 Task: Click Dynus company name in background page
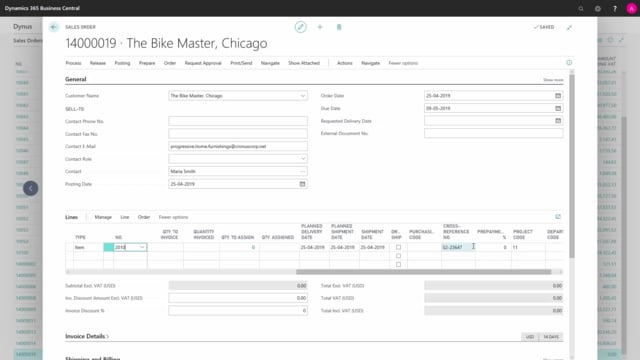point(22,27)
